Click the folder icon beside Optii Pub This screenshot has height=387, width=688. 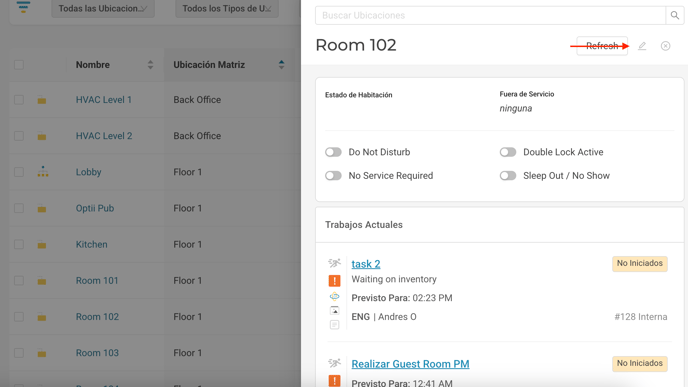coord(42,209)
